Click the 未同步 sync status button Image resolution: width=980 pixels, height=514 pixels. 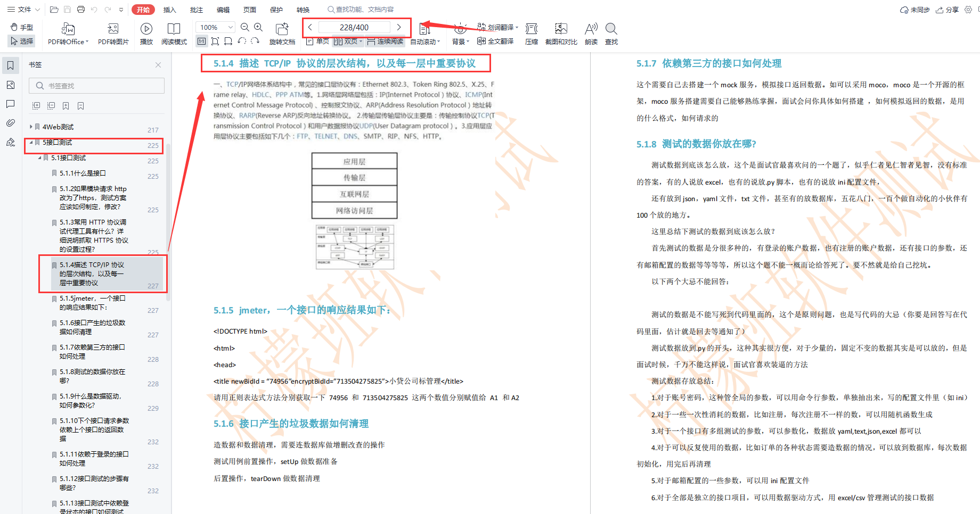click(x=914, y=10)
